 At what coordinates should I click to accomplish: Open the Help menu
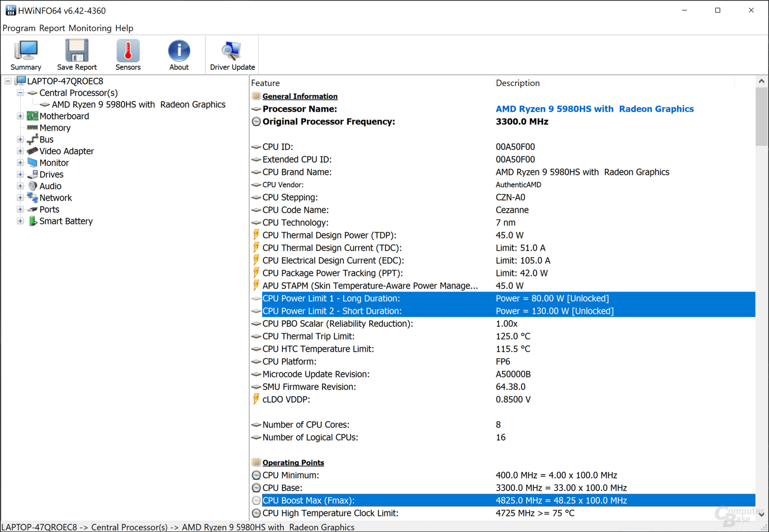124,28
